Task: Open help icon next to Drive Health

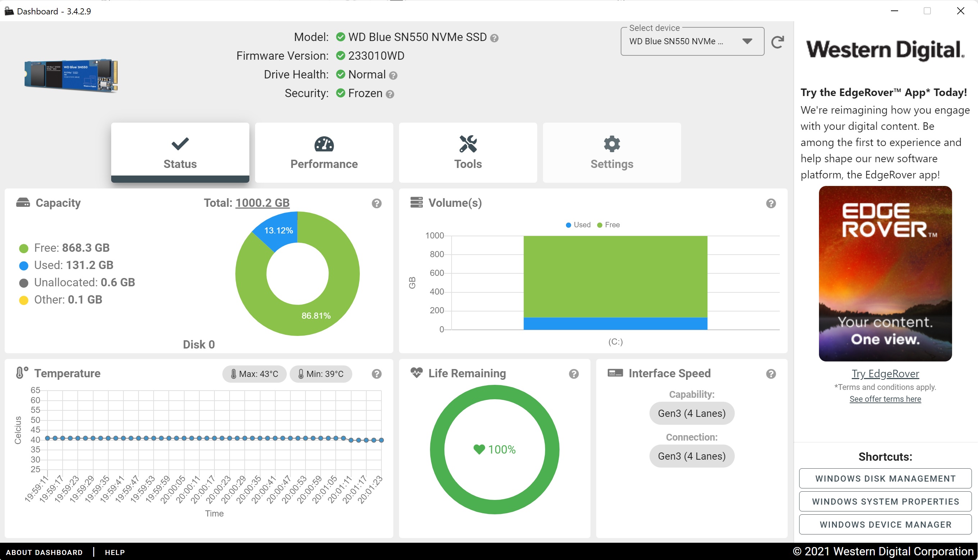Action: click(x=393, y=76)
